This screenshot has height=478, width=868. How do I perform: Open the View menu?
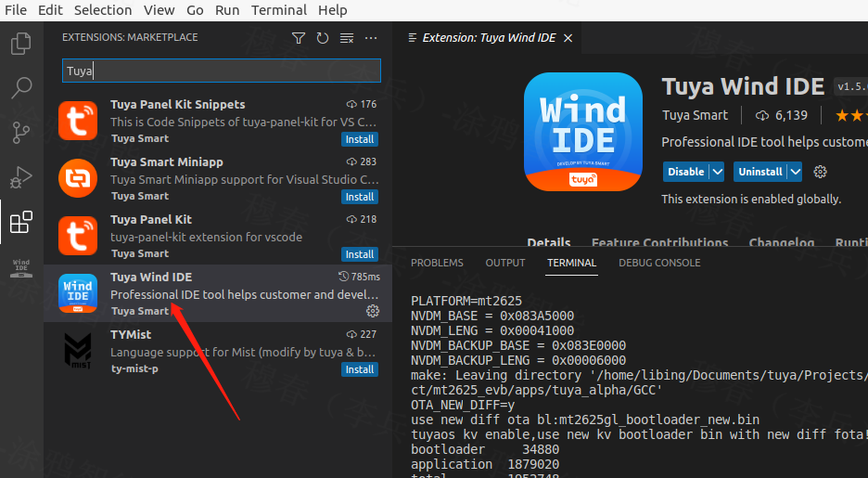[159, 10]
